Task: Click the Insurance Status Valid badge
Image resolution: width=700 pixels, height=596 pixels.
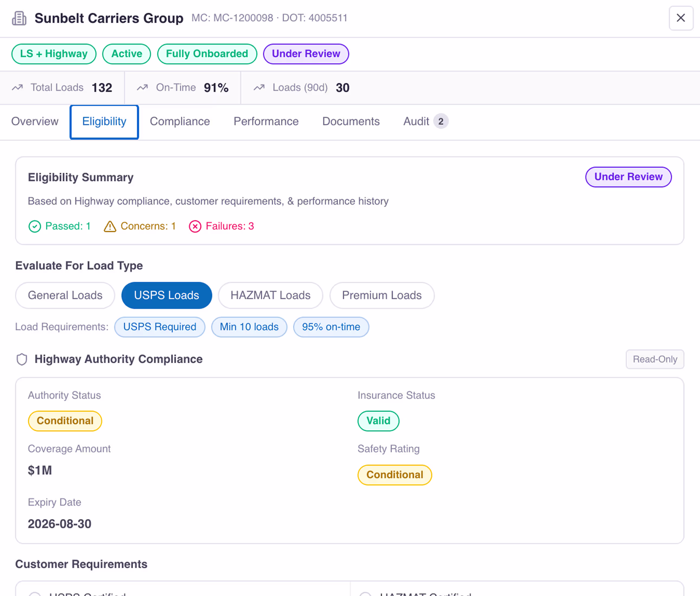Action: 378,421
